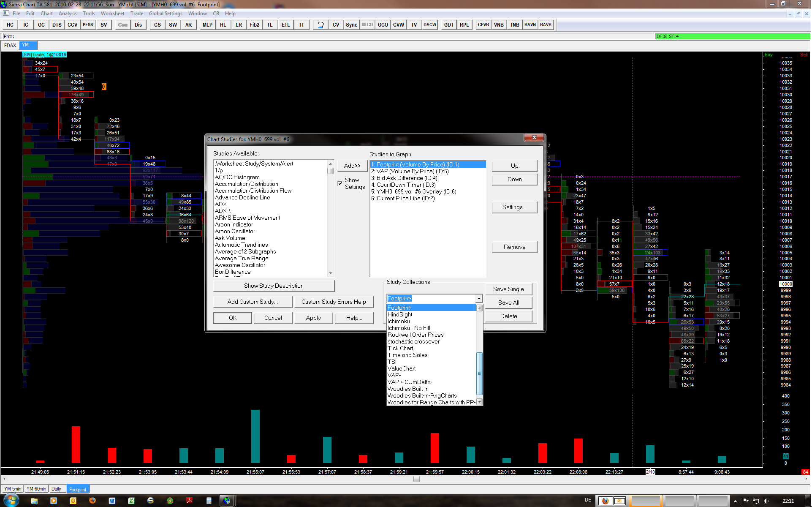Click the Dis toolbar button
This screenshot has height=507, width=812.
pyautogui.click(x=139, y=25)
